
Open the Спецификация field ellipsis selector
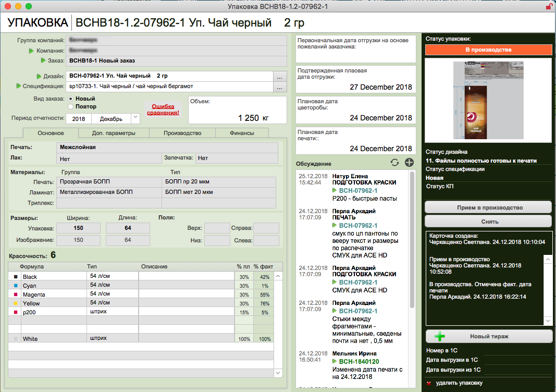pos(280,87)
